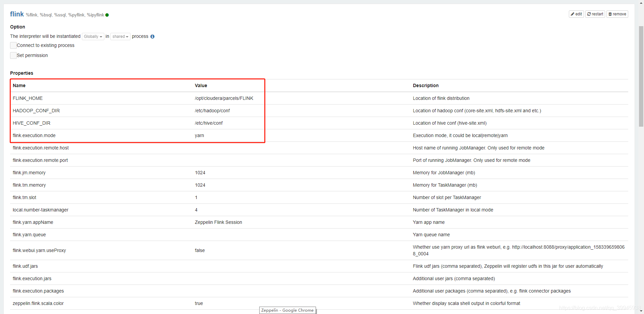Viewport: 644px width, 314px height.
Task: Open the process info icon
Action: [x=152, y=37]
